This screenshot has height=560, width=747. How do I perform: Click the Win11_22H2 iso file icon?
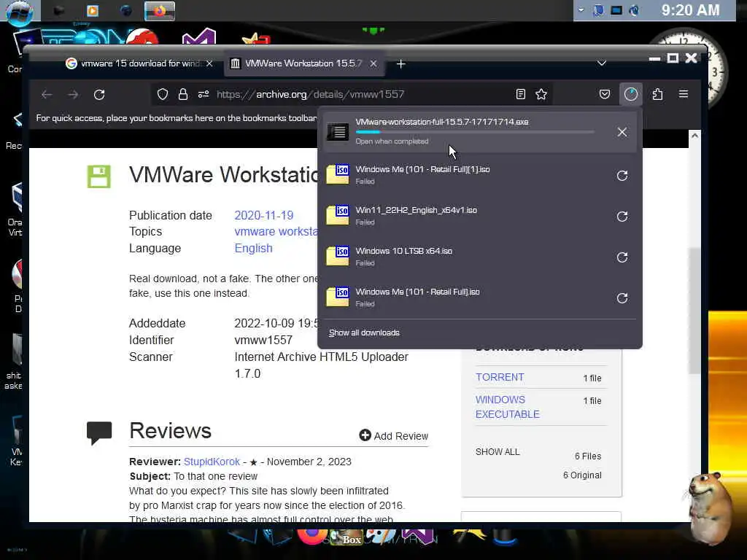(338, 215)
